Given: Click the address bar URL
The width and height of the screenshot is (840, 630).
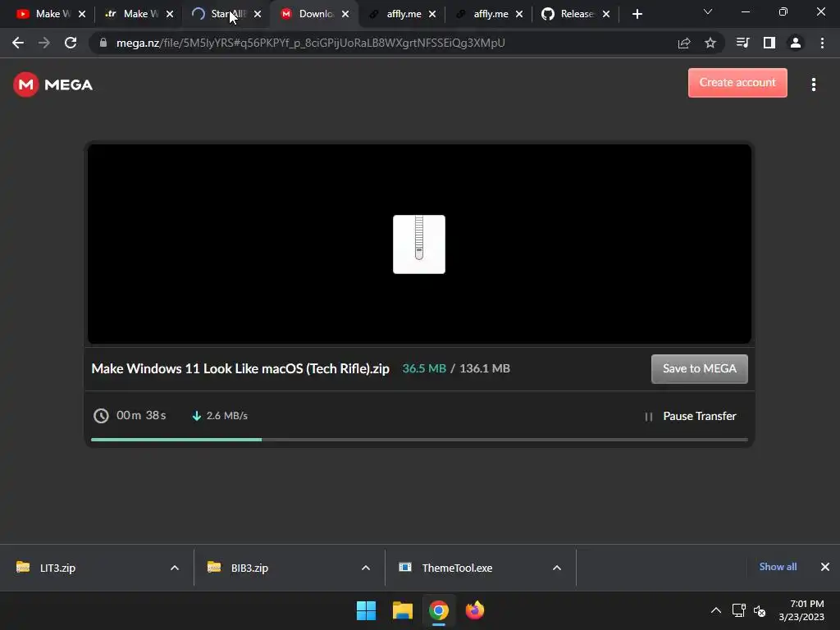Looking at the screenshot, I should pos(311,43).
